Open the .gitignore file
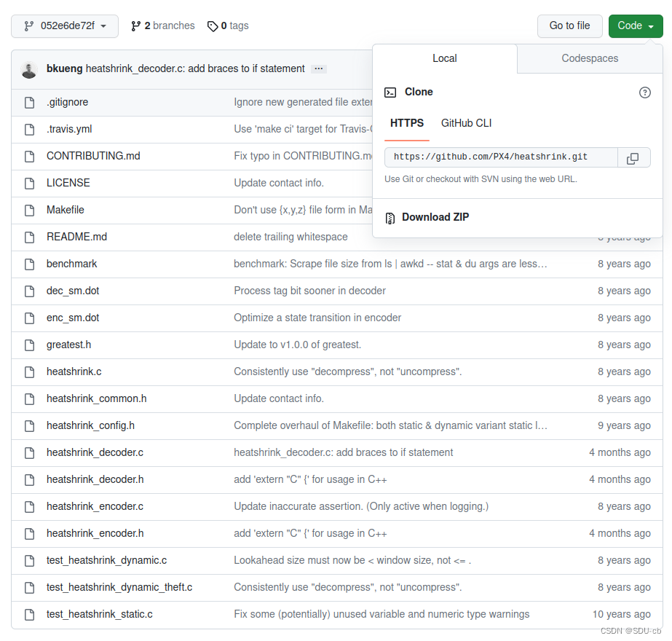 67,102
